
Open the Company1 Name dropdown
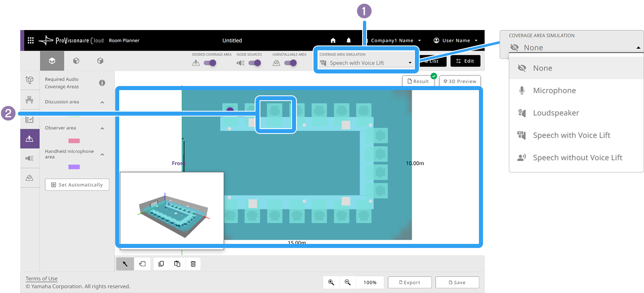(396, 41)
